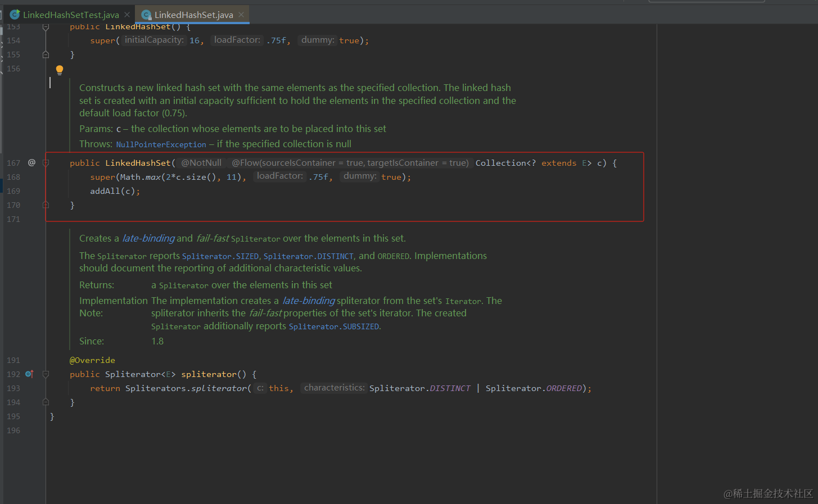Click the 'Returns:' documentation label
This screenshot has height=504, width=818.
pos(97,285)
